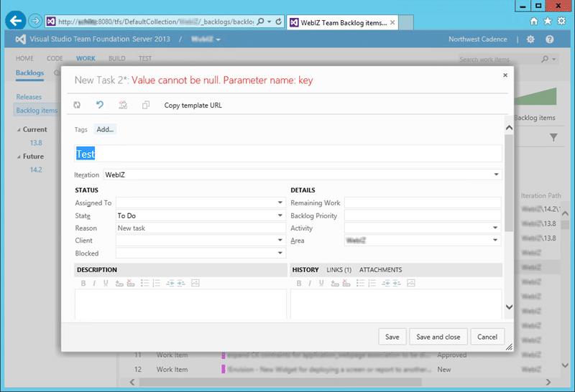Screen dimensions: 575x392
Task: Open the team project dropdown in header
Action: pos(206,39)
